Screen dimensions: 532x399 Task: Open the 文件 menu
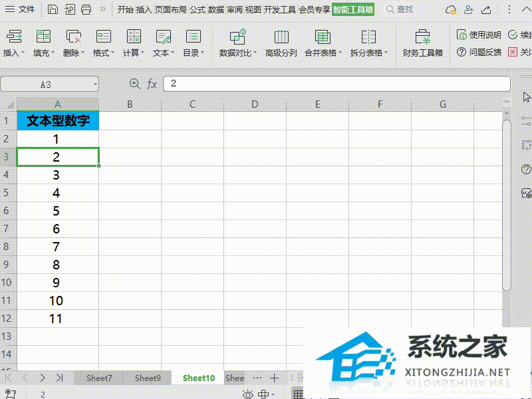pyautogui.click(x=21, y=9)
